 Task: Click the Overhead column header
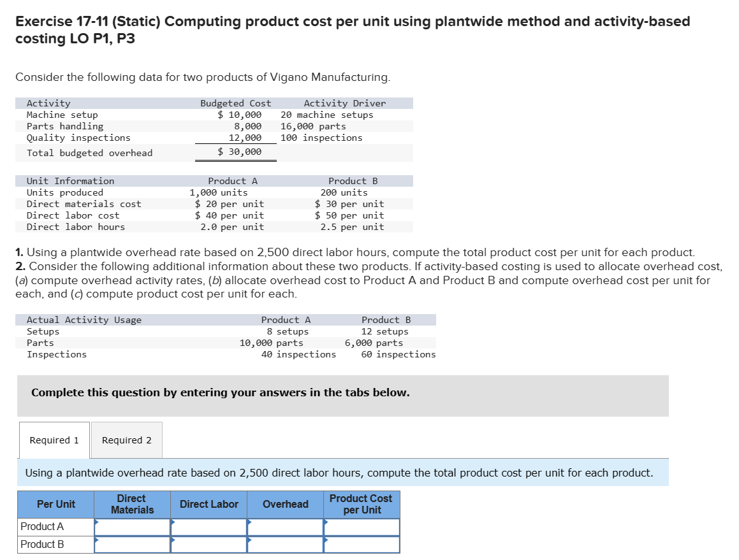tap(285, 504)
